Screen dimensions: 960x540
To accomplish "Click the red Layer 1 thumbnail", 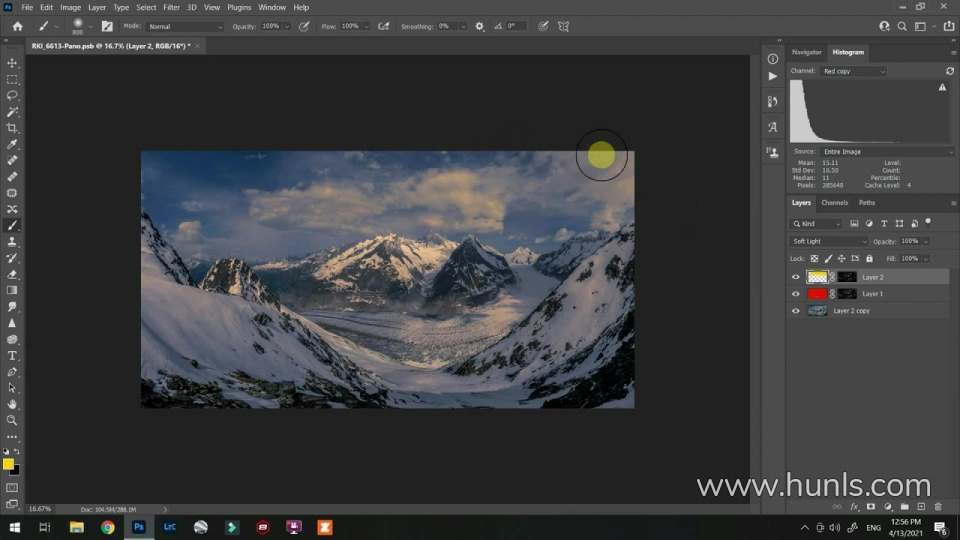I will coord(817,294).
